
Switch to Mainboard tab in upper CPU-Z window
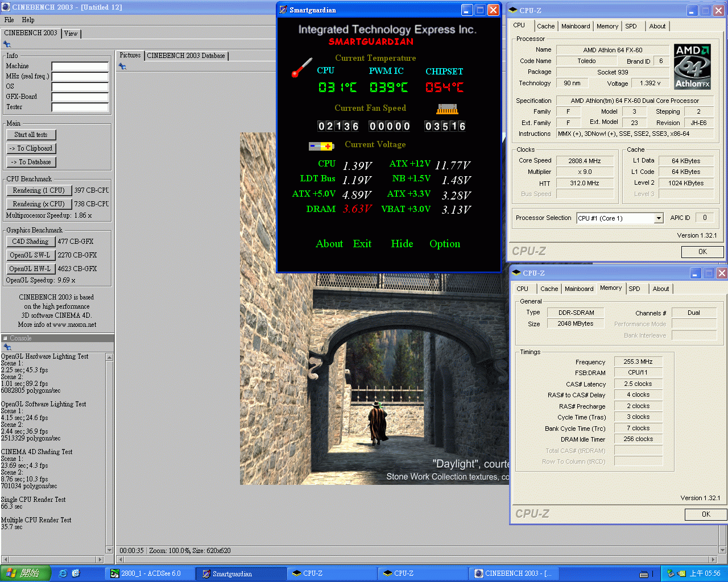(x=576, y=26)
